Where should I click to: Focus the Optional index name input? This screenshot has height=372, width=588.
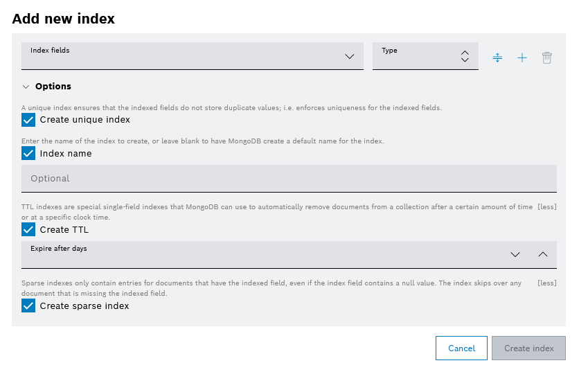pos(289,178)
